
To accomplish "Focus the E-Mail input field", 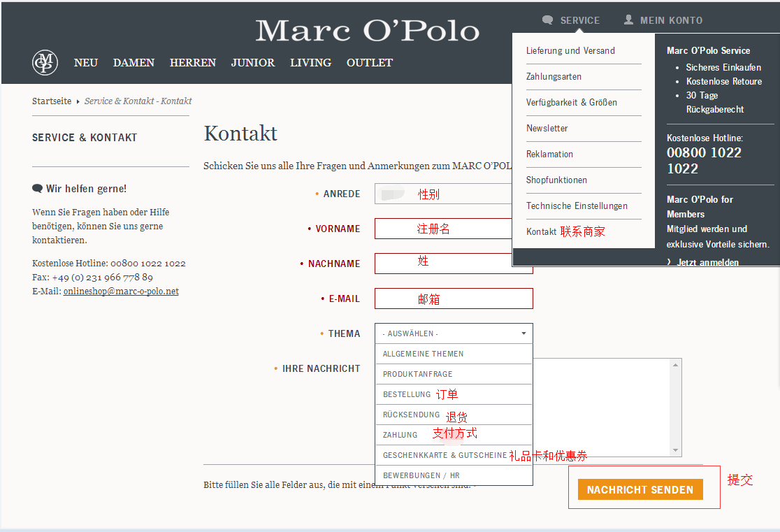I will pos(454,299).
